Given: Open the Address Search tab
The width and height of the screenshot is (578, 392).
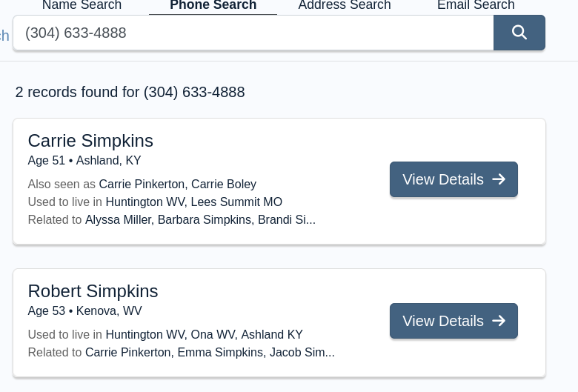Looking at the screenshot, I should [x=344, y=6].
